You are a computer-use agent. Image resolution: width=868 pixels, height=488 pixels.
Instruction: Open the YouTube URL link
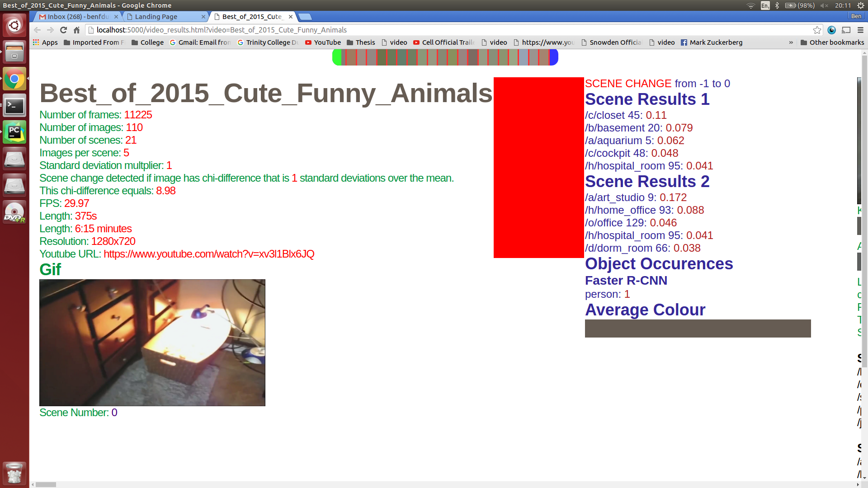pos(209,254)
